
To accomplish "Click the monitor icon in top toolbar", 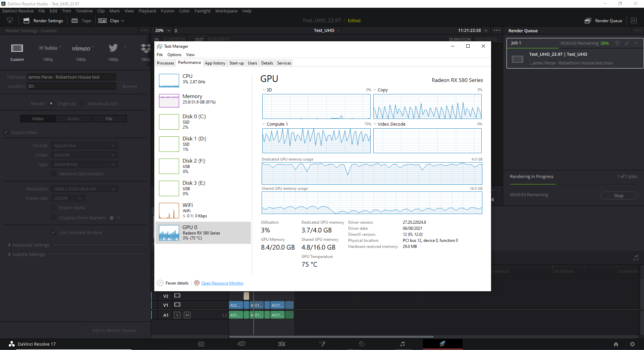I will point(10,21).
